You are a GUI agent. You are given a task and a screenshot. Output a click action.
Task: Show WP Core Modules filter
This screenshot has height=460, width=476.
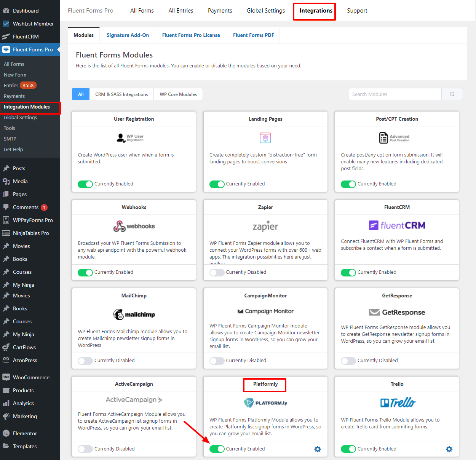coord(178,94)
